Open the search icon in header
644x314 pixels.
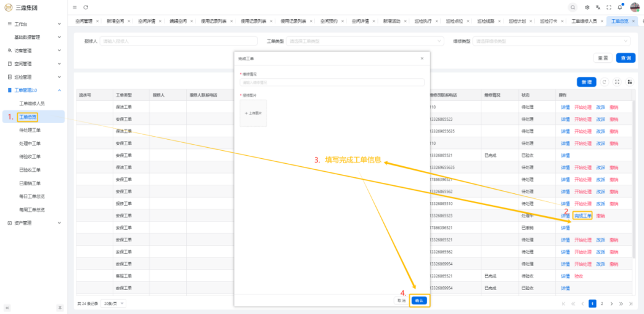click(573, 7)
